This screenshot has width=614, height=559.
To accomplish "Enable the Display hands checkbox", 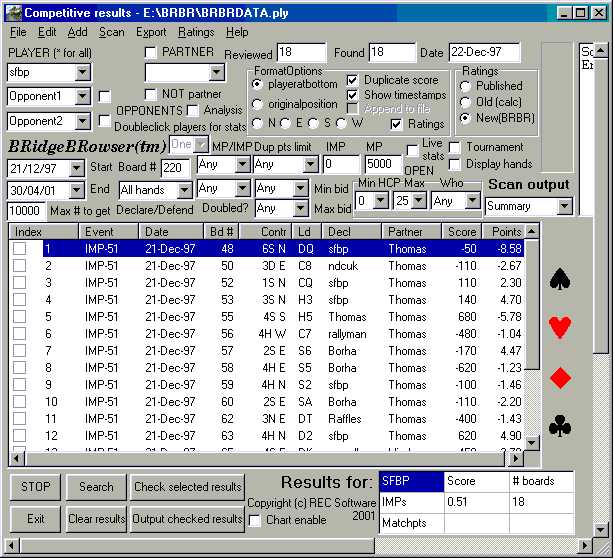I will pos(455,164).
